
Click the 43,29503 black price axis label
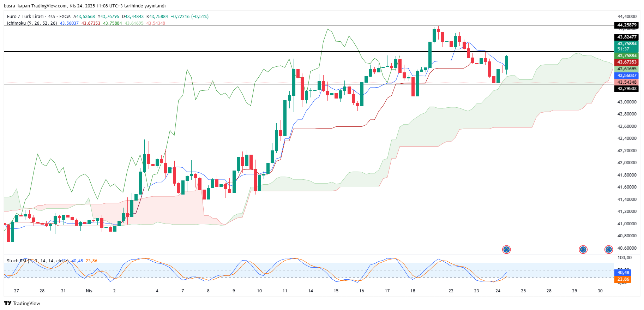click(x=627, y=89)
